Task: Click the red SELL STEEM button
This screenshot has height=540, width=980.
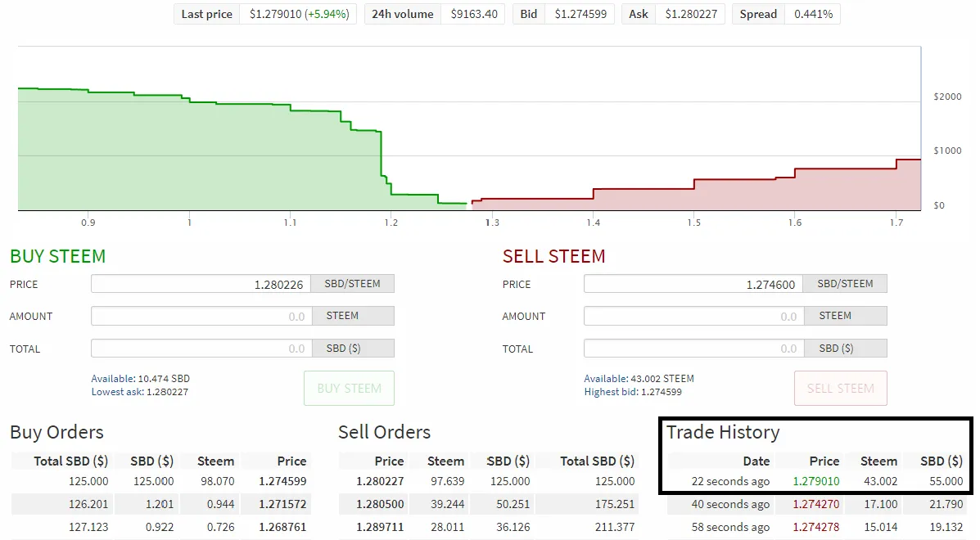Action: click(x=841, y=389)
